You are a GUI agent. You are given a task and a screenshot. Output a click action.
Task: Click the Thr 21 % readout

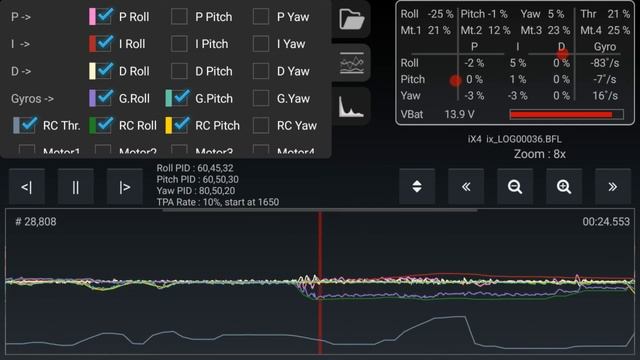tap(605, 14)
